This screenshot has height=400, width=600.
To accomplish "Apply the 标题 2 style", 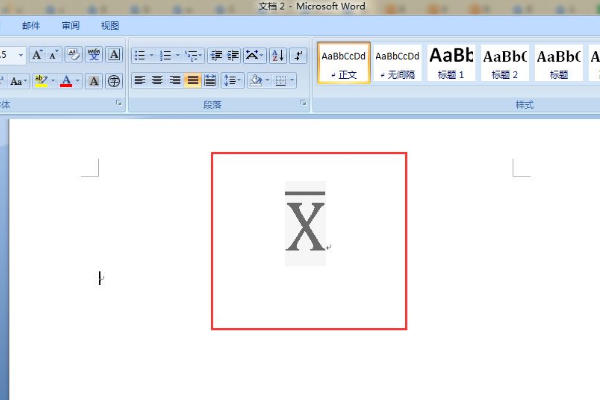I will tap(505, 63).
